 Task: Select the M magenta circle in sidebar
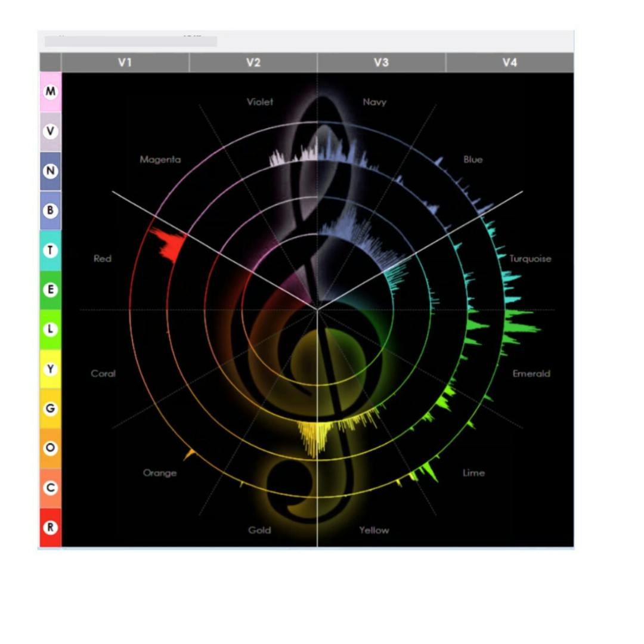[x=51, y=92]
